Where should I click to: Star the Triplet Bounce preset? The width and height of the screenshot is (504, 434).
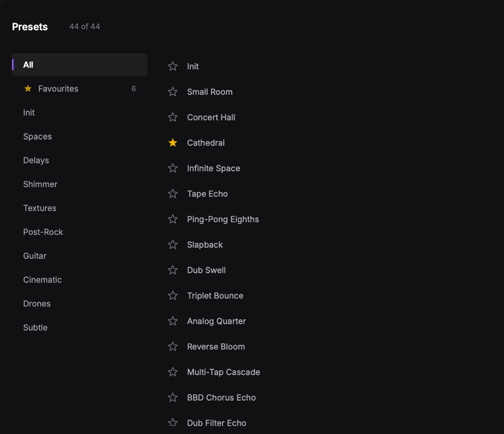click(x=172, y=295)
